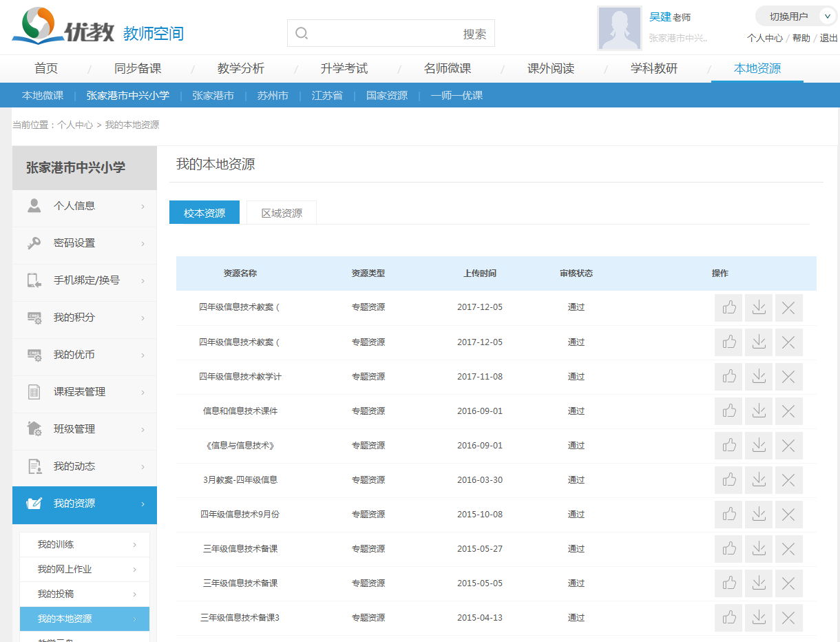This screenshot has width=840, height=642.
Task: Expand the 我的训练 submenu item
Action: pos(84,545)
